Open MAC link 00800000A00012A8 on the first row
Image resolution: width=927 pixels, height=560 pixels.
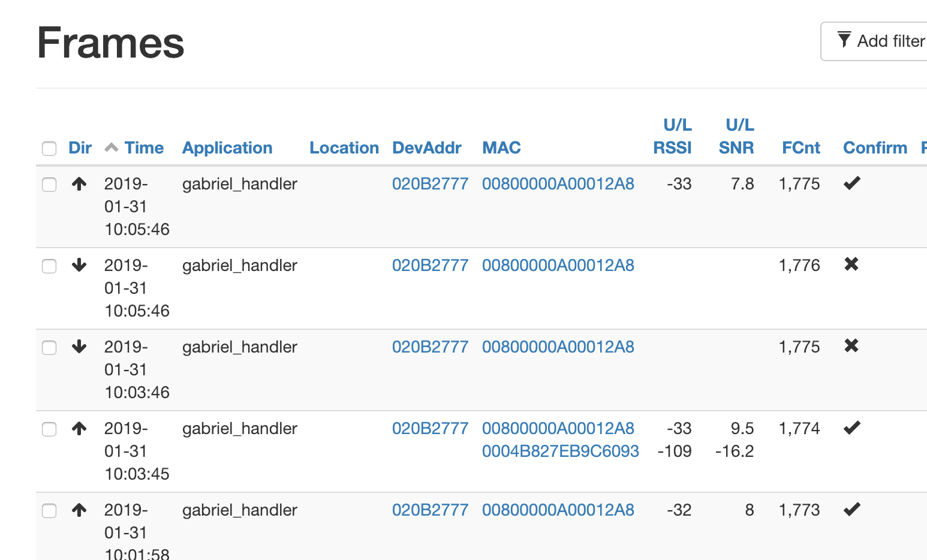coord(558,183)
